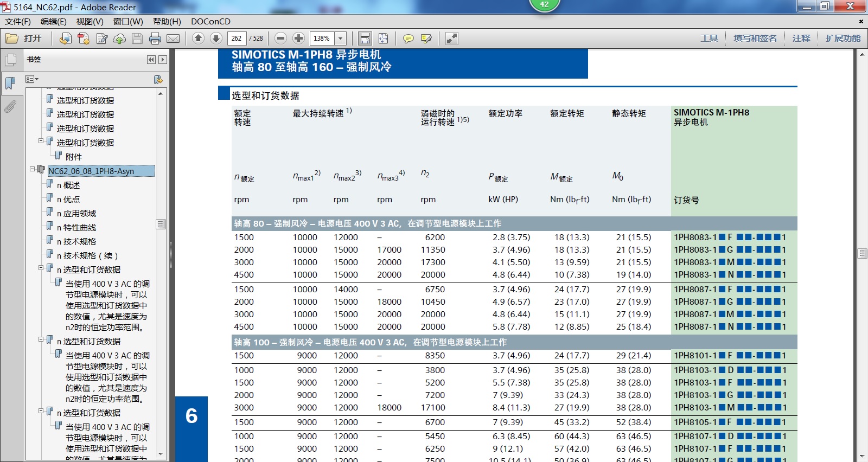
Task: Open the 文件(F) menu
Action: pos(18,22)
